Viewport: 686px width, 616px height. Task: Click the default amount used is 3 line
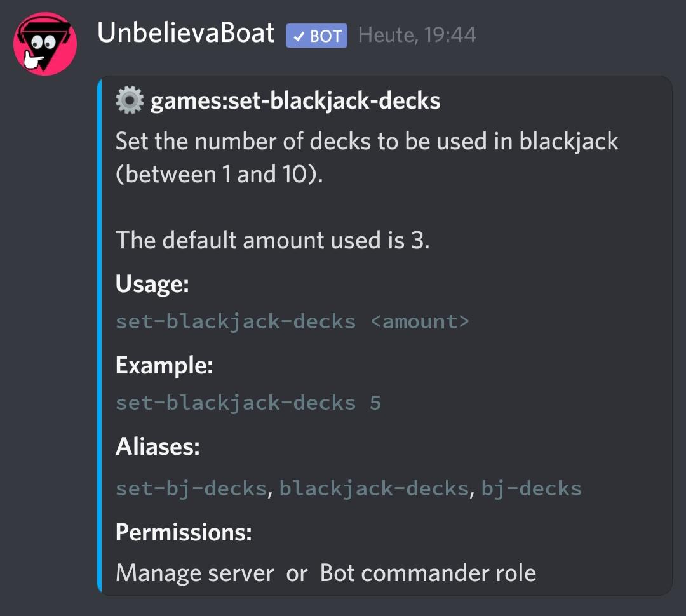tap(272, 240)
